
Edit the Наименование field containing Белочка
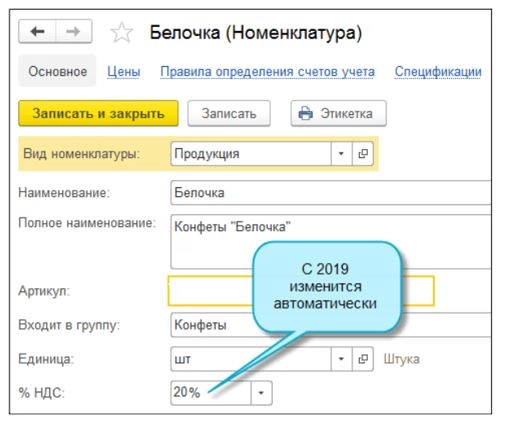pos(331,193)
